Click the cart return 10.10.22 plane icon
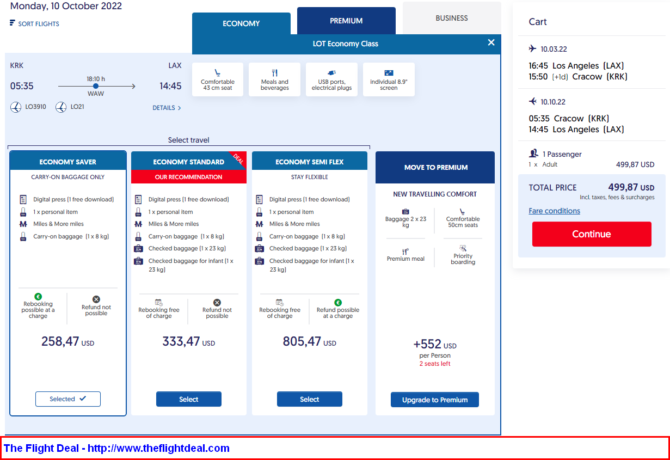670x460 pixels. tap(532, 101)
